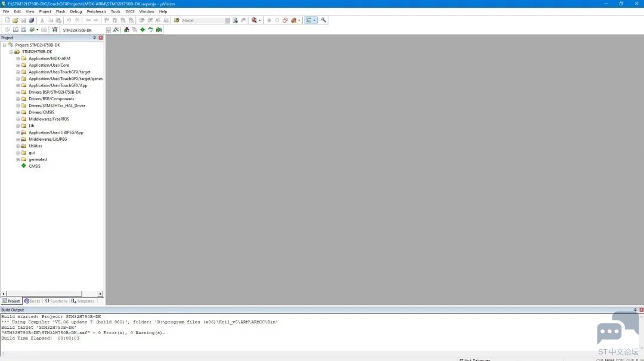Expand the Middlewares/FreeRTOS folder
Image resolution: width=644 pixels, height=361 pixels.
(x=18, y=119)
